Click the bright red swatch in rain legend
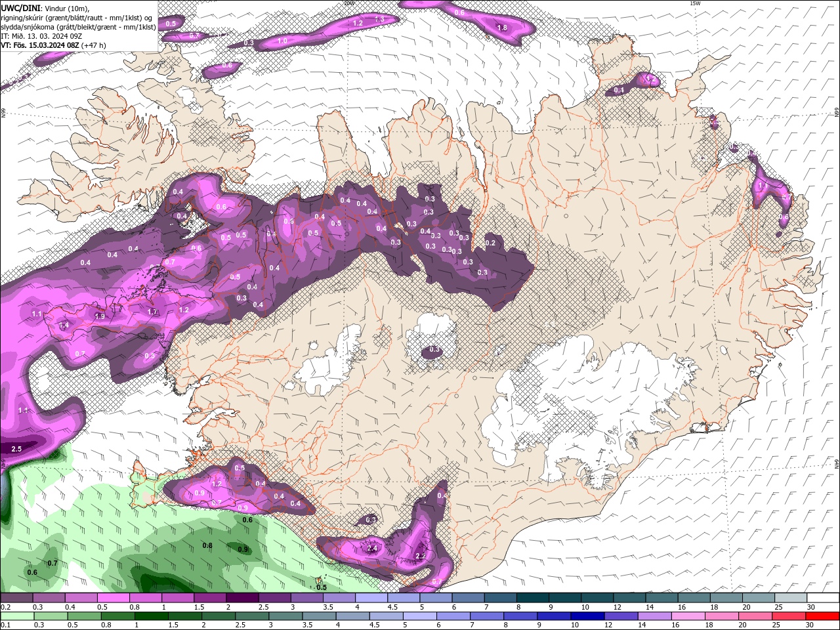Viewport: 840px width, 630px height. point(823,616)
